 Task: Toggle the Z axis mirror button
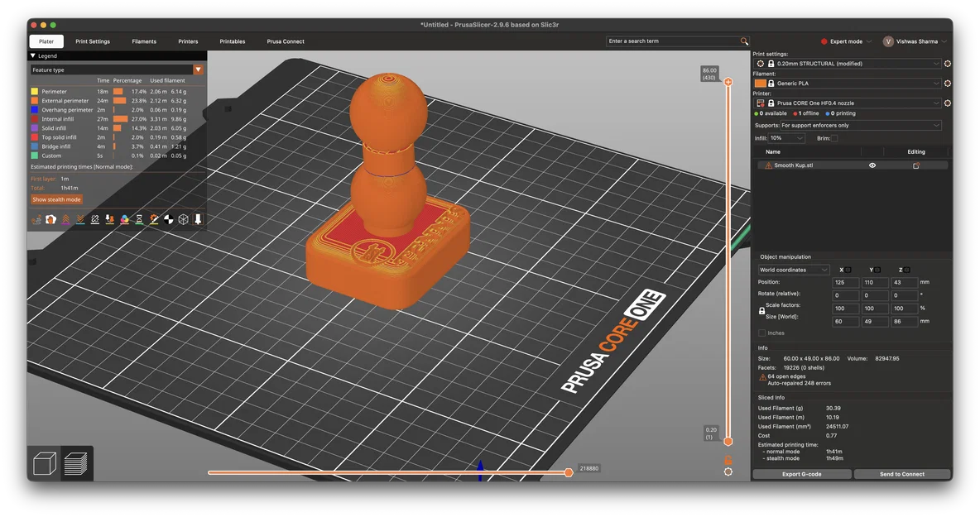(x=906, y=270)
